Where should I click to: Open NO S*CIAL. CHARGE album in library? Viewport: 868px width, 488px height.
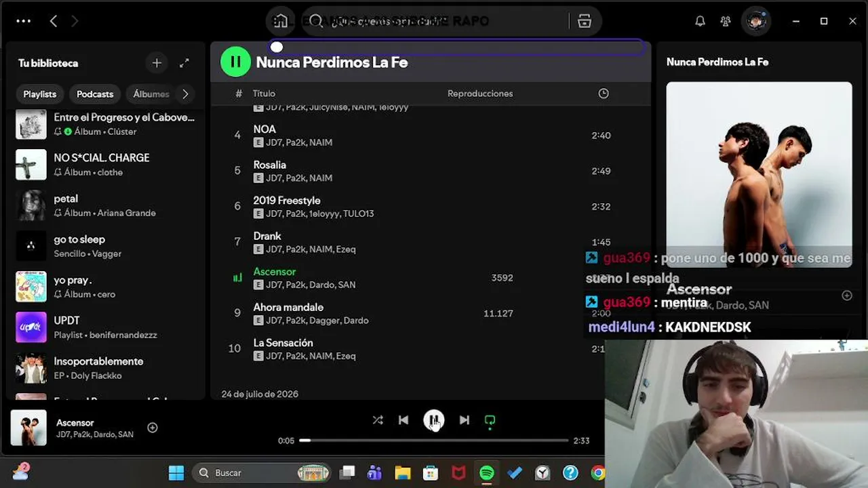106,165
